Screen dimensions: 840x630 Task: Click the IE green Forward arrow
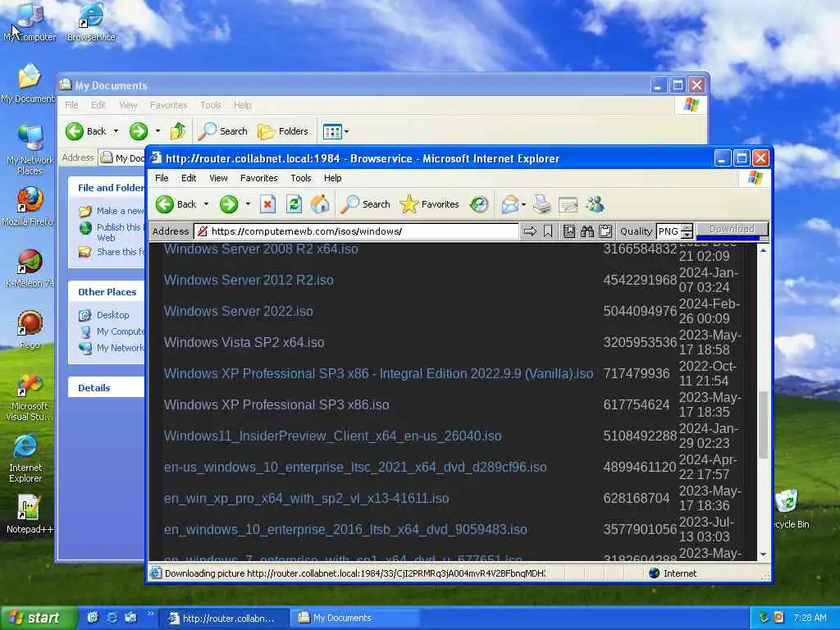(229, 204)
